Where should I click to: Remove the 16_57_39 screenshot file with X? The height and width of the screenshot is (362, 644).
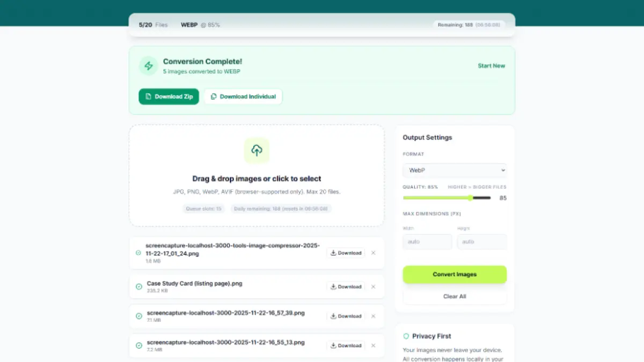pos(374,316)
